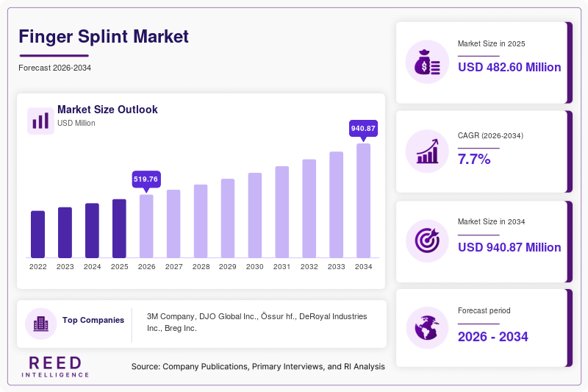Click the USD Million unit label under the heading

coord(76,123)
